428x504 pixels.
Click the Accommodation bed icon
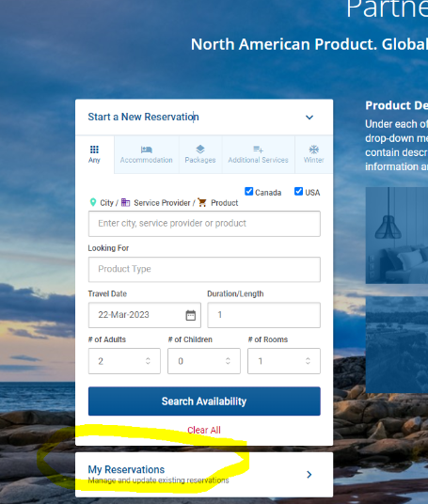point(147,150)
